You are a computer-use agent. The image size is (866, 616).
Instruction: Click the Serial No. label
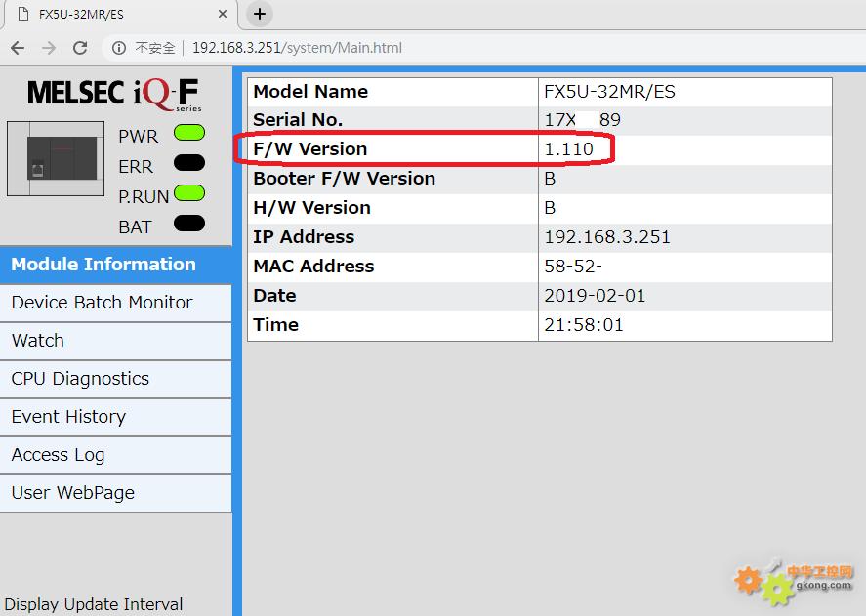[x=298, y=120]
